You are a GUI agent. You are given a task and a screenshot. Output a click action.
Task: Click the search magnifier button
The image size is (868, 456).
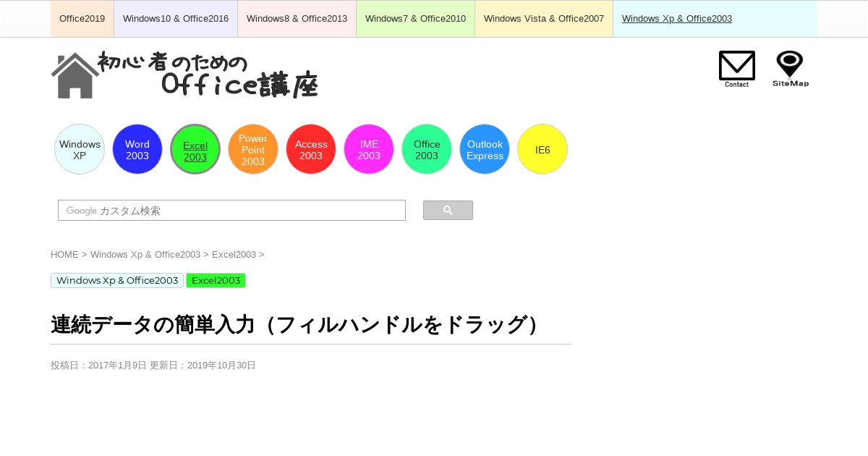(x=448, y=211)
